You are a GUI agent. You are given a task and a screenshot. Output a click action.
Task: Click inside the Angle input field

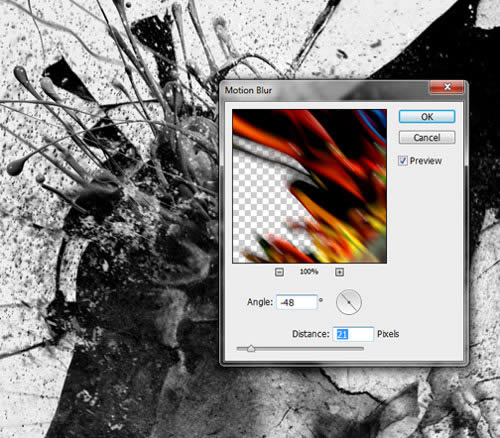tap(297, 302)
